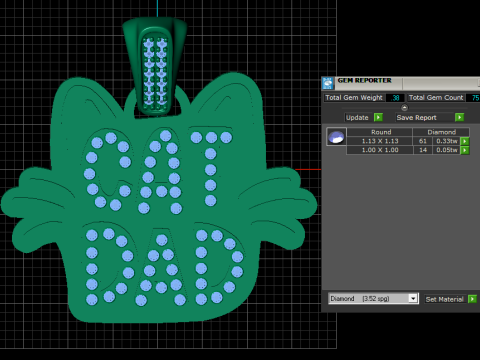
Task: Select the 1.13 X 1.13 size cell
Action: [380, 141]
